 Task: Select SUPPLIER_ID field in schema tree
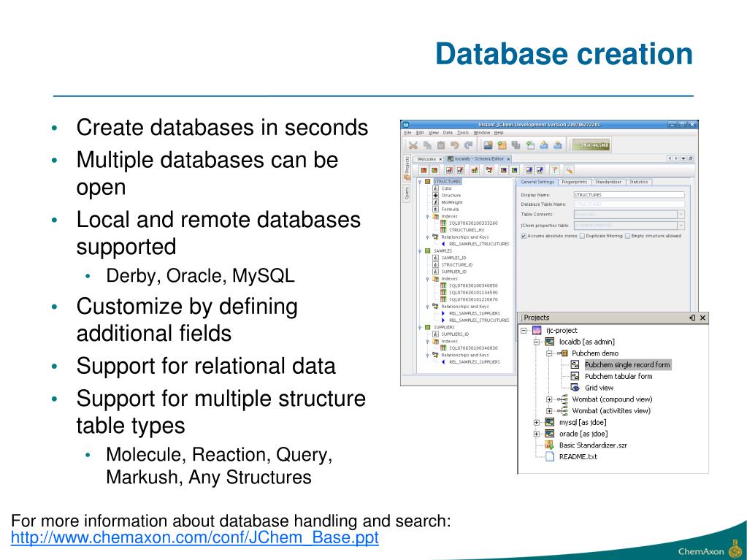[454, 272]
